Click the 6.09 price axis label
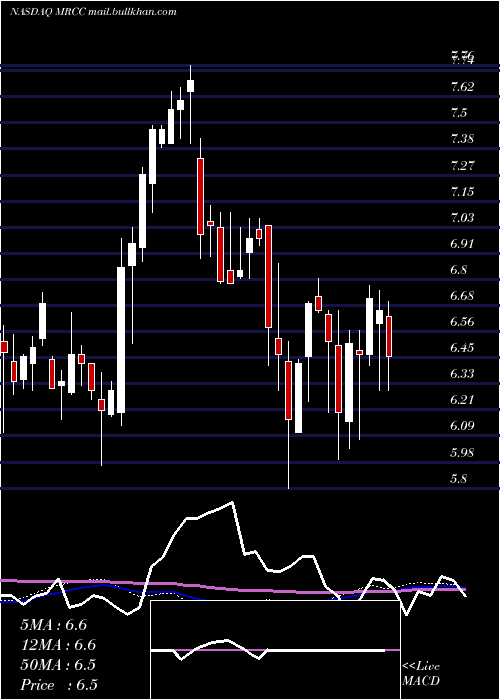Image resolution: width=500 pixels, height=700 pixels. (462, 425)
